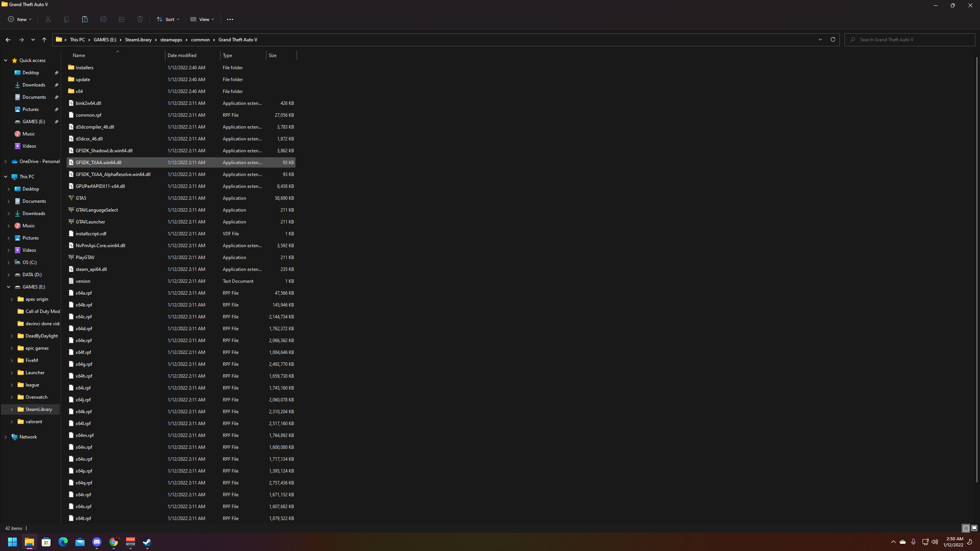Open Microsoft Store from taskbar
This screenshot has width=980, height=551.
(46, 542)
